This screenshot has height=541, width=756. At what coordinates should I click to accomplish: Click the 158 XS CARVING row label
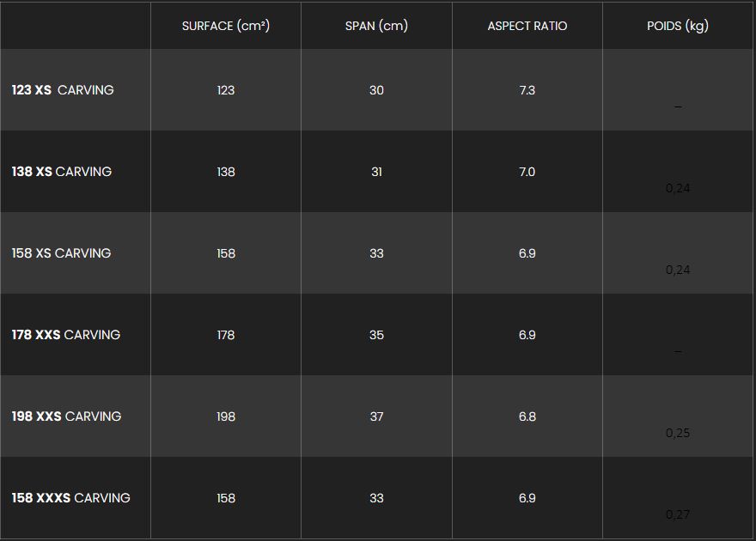(x=61, y=253)
